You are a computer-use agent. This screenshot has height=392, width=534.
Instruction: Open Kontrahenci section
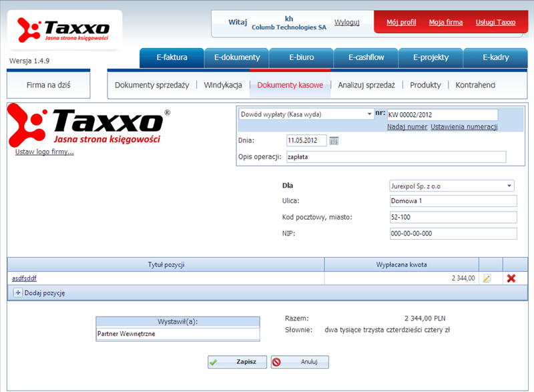pos(475,85)
